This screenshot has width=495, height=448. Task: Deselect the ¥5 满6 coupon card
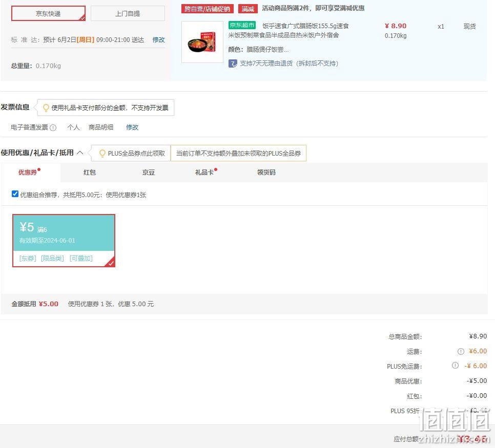click(64, 241)
